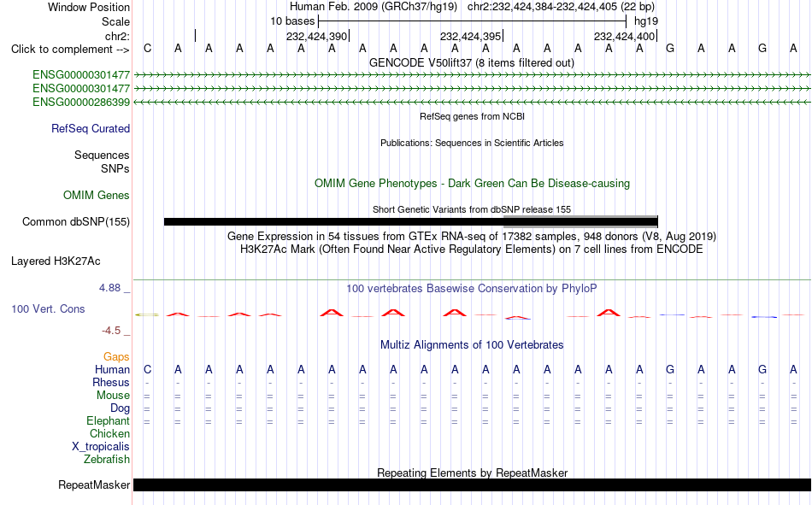The width and height of the screenshot is (812, 505).
Task: Click the Gaps label in Multiz track
Action: (116, 356)
